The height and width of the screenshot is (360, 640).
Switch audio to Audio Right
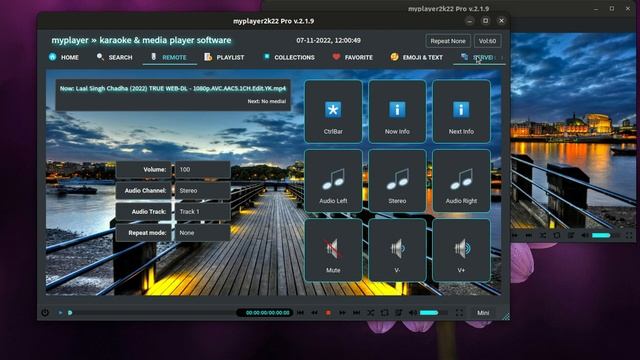pyautogui.click(x=461, y=181)
